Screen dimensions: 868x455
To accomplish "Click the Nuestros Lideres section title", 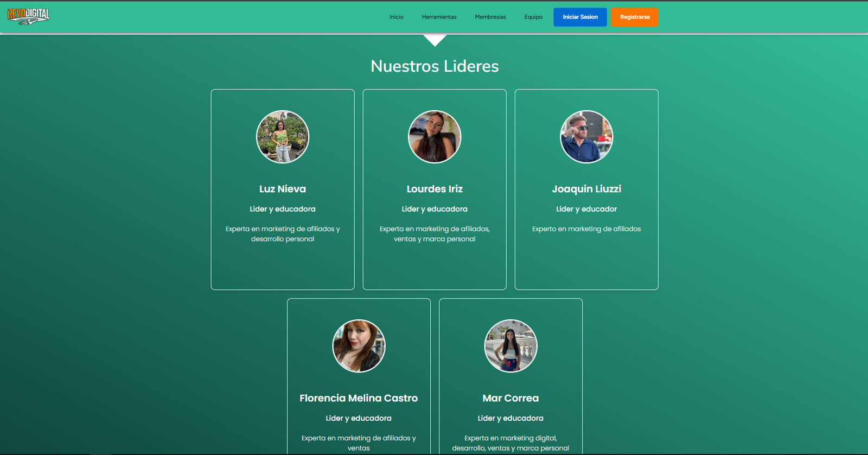I will coord(435,66).
